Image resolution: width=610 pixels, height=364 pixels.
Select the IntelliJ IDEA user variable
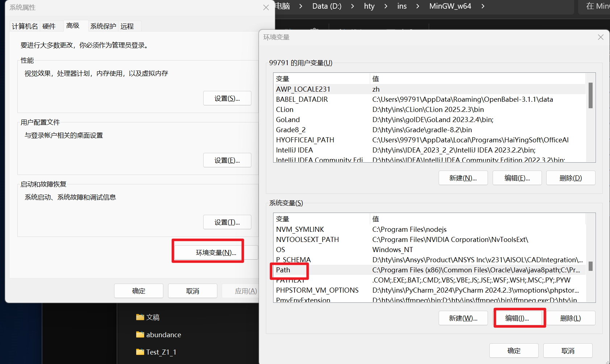429,150
